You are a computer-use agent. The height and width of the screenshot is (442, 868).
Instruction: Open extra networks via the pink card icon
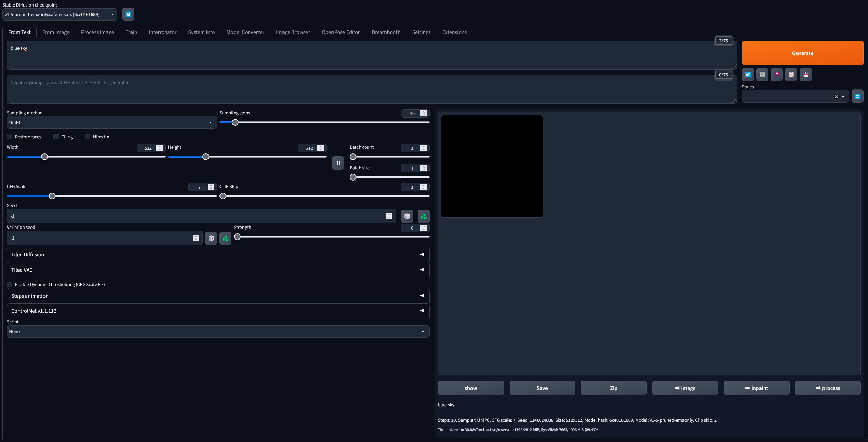pos(777,75)
